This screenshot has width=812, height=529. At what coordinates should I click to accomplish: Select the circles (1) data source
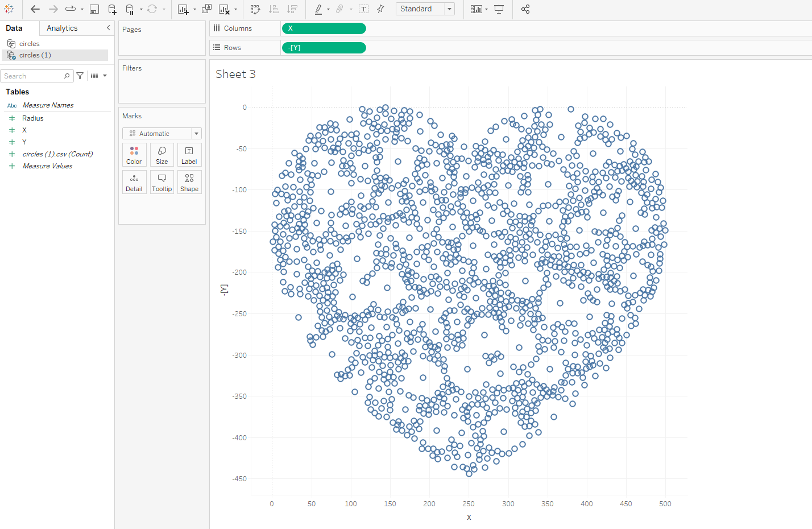(x=35, y=55)
